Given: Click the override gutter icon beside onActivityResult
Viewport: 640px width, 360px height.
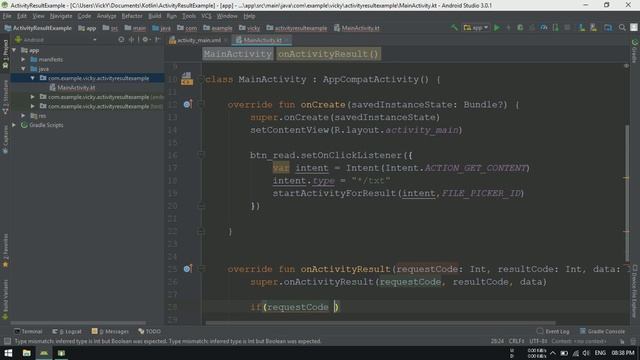Looking at the screenshot, I should tap(187, 269).
